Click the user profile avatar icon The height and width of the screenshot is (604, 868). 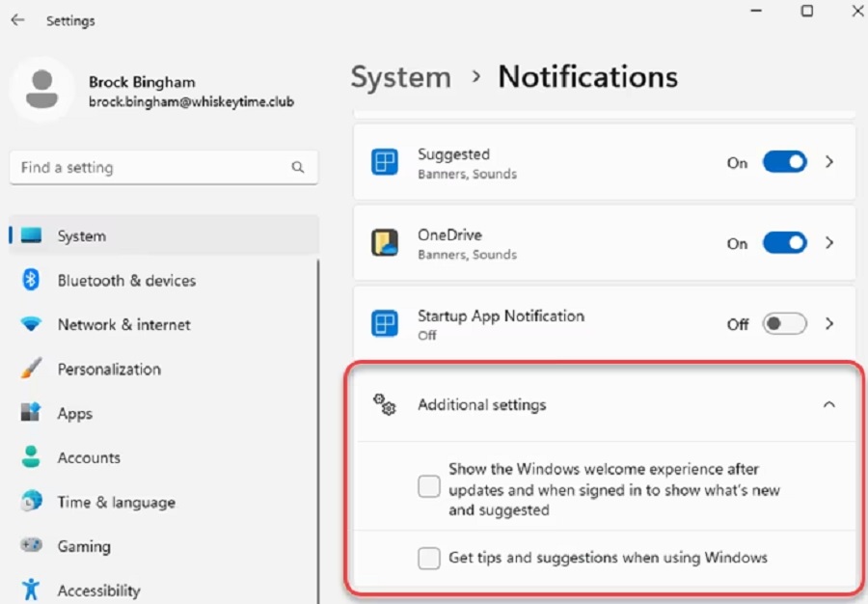click(x=42, y=89)
